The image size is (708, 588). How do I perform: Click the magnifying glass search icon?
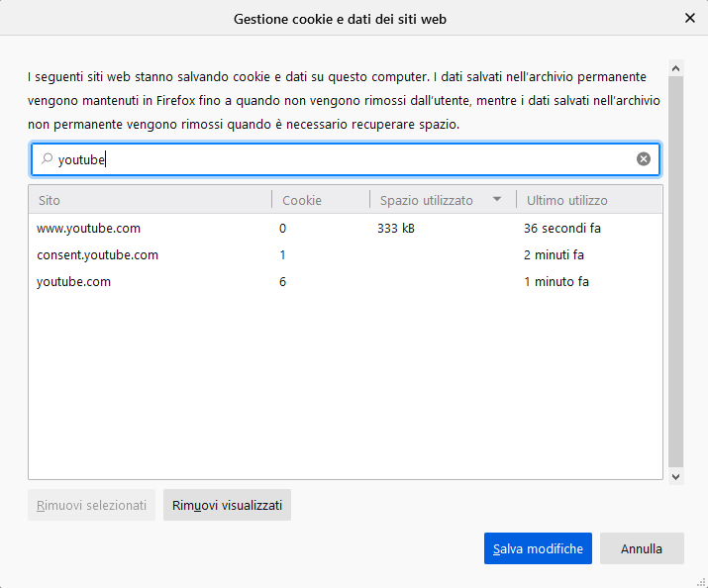click(x=47, y=158)
